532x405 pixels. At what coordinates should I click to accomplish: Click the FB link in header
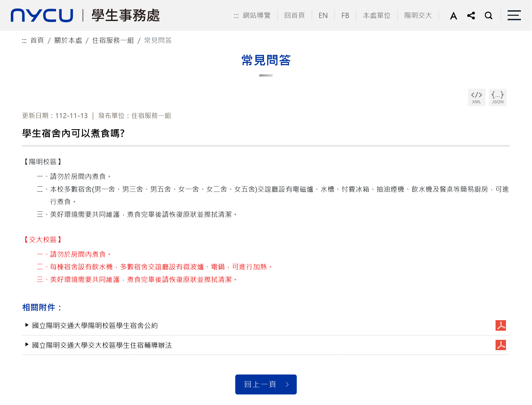(345, 16)
